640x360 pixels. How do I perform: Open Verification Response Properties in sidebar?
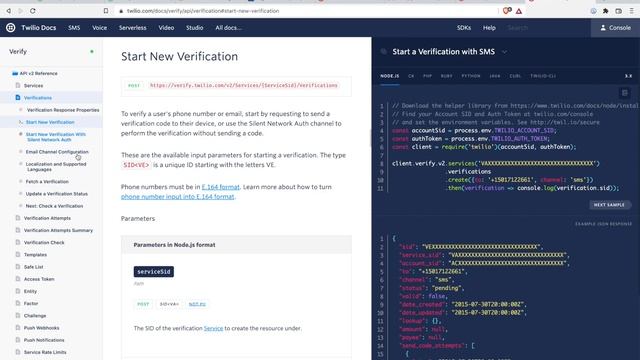point(63,110)
